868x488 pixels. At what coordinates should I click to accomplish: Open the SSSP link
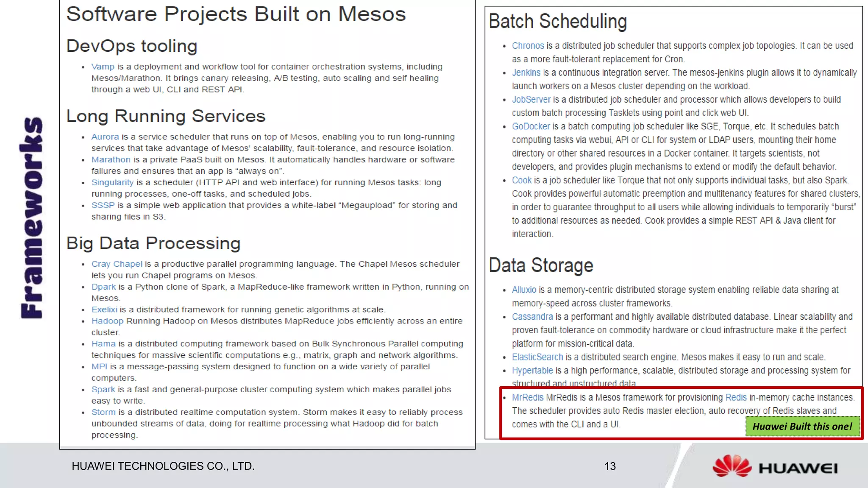(103, 205)
